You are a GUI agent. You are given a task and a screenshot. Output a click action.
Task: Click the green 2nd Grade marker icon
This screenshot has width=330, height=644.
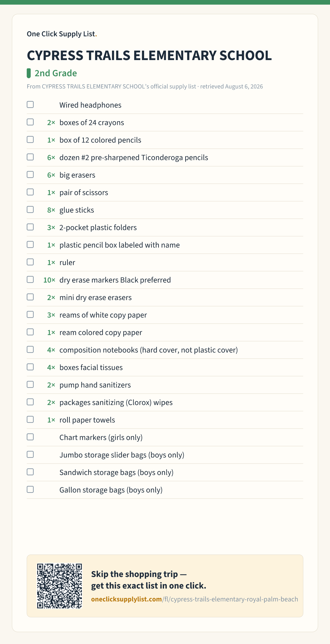point(29,73)
